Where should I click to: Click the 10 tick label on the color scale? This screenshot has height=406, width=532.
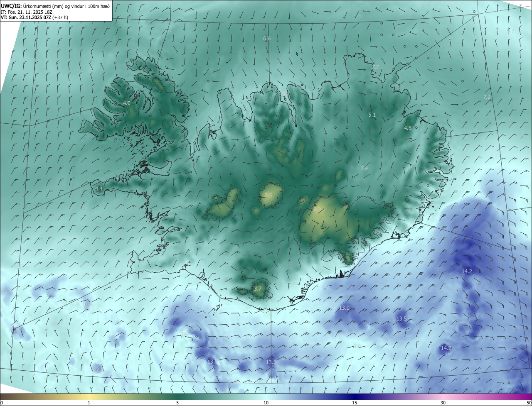(266, 403)
